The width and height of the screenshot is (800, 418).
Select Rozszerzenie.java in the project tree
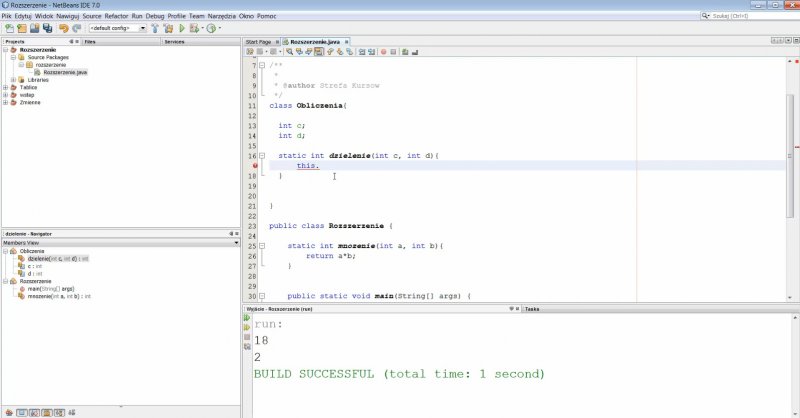coord(63,72)
